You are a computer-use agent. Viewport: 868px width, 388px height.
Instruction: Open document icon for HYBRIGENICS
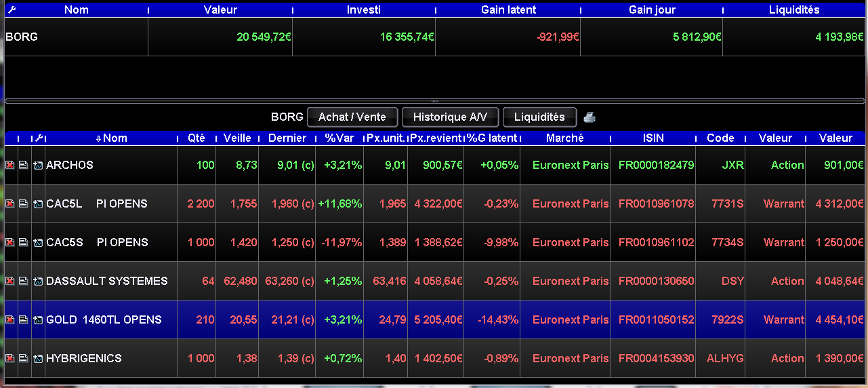coord(24,358)
